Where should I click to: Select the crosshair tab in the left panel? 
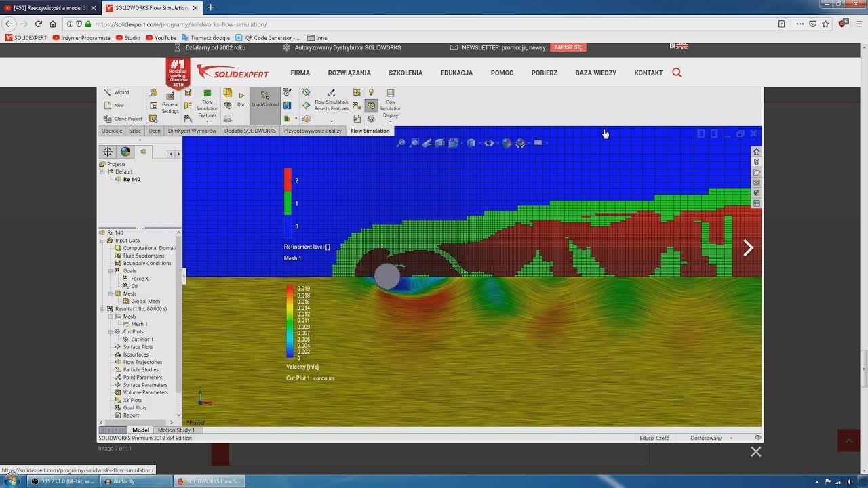[107, 152]
